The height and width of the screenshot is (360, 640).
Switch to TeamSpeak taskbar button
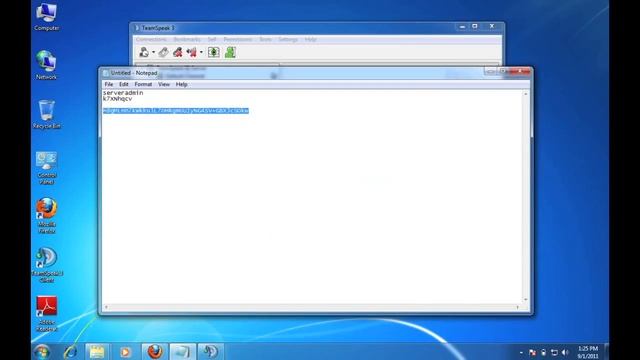pyautogui.click(x=210, y=351)
